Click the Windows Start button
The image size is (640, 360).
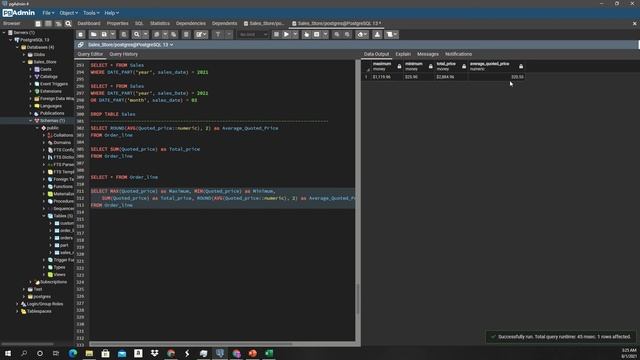8,353
